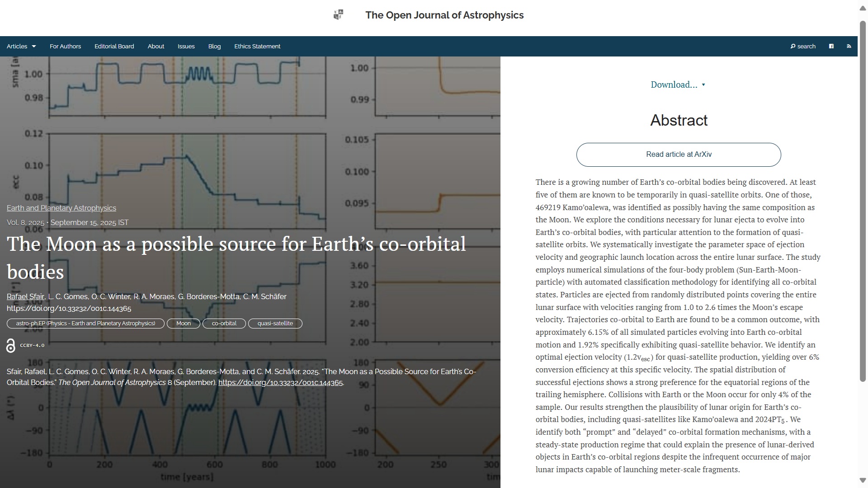Expand the Articles dropdown menu

click(21, 46)
